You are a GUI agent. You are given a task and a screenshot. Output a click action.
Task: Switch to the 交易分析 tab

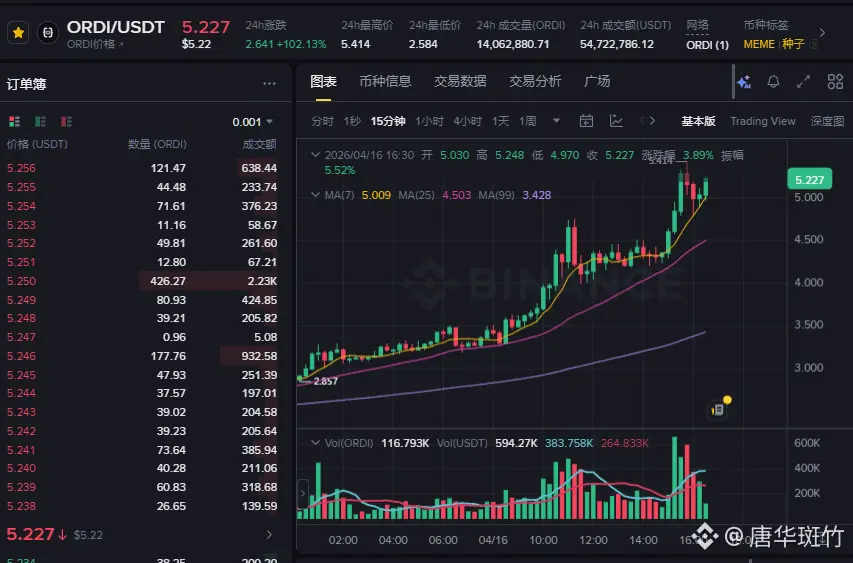point(535,82)
